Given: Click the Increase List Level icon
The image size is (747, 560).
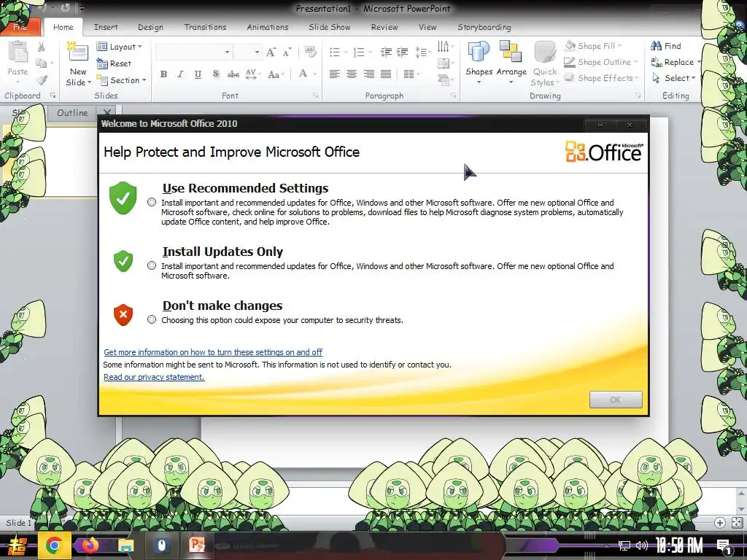Looking at the screenshot, I should [403, 52].
